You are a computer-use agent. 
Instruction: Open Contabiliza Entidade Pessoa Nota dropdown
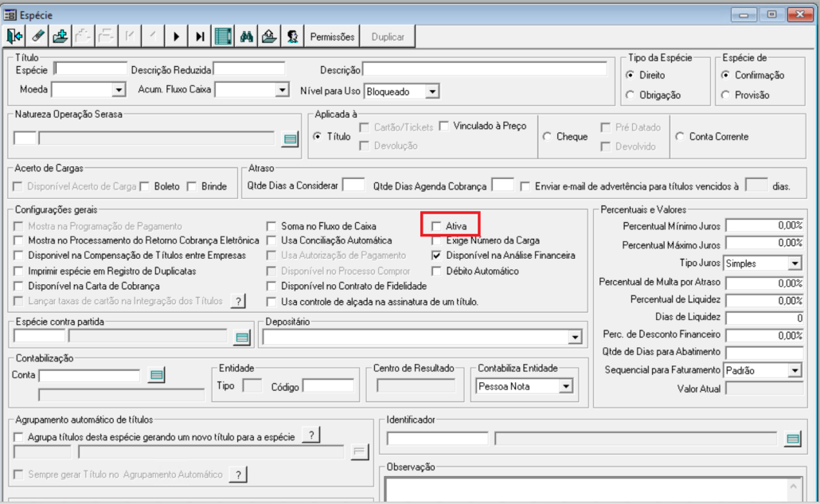point(565,387)
